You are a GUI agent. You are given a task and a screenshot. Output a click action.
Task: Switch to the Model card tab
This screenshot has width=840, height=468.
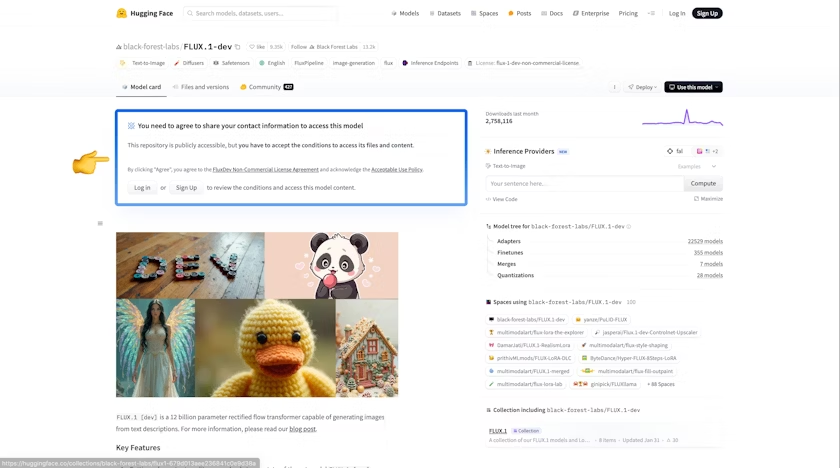(x=141, y=87)
